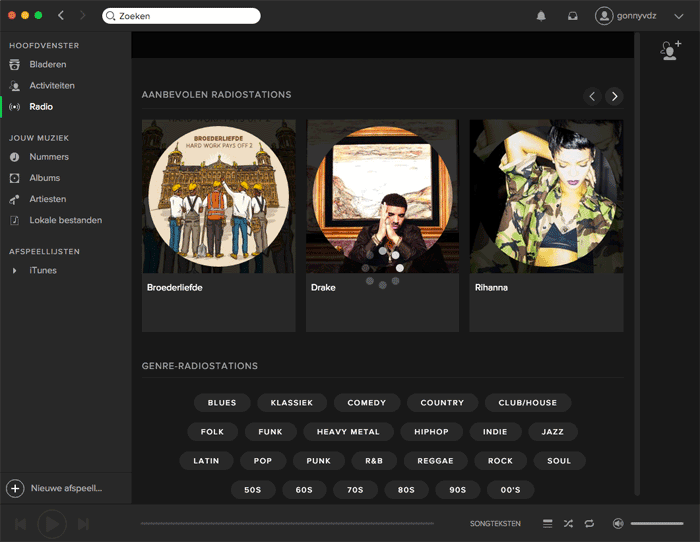Start the HEAVY METAL genre station
The height and width of the screenshot is (542, 700).
click(348, 432)
